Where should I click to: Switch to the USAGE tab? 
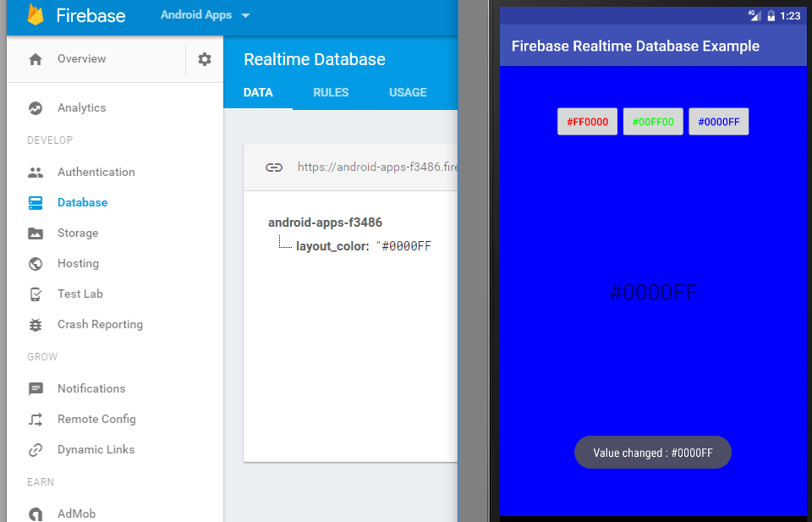click(x=408, y=93)
